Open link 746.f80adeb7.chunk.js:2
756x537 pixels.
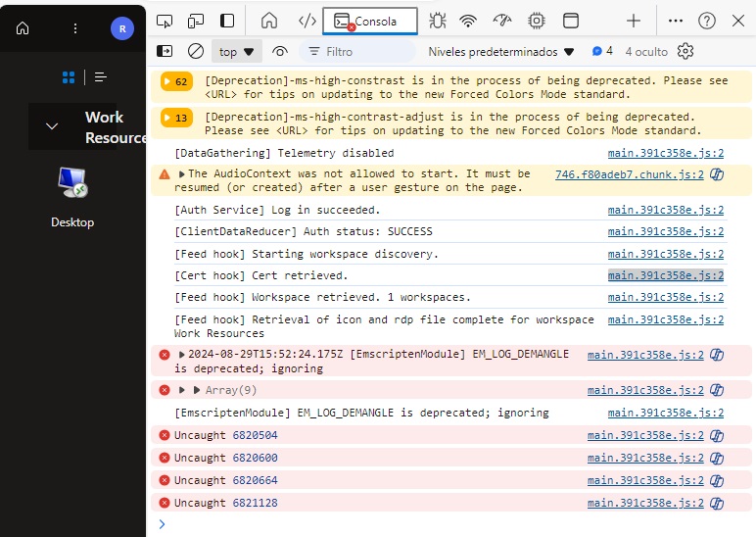[x=630, y=174]
